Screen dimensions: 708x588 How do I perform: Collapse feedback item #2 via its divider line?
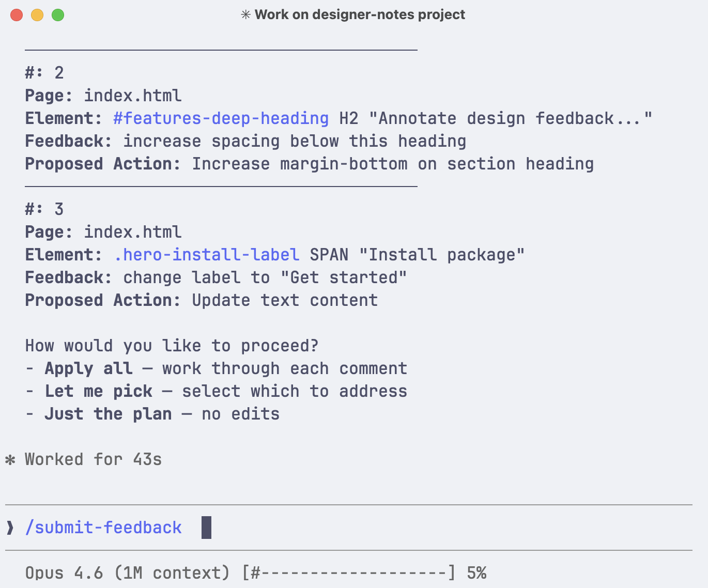tap(221, 49)
